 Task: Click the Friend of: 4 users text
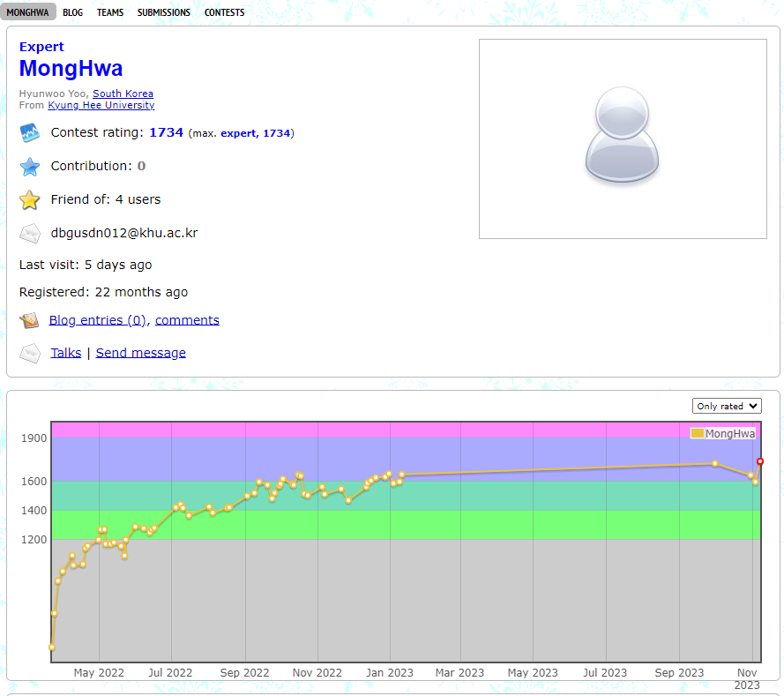106,199
